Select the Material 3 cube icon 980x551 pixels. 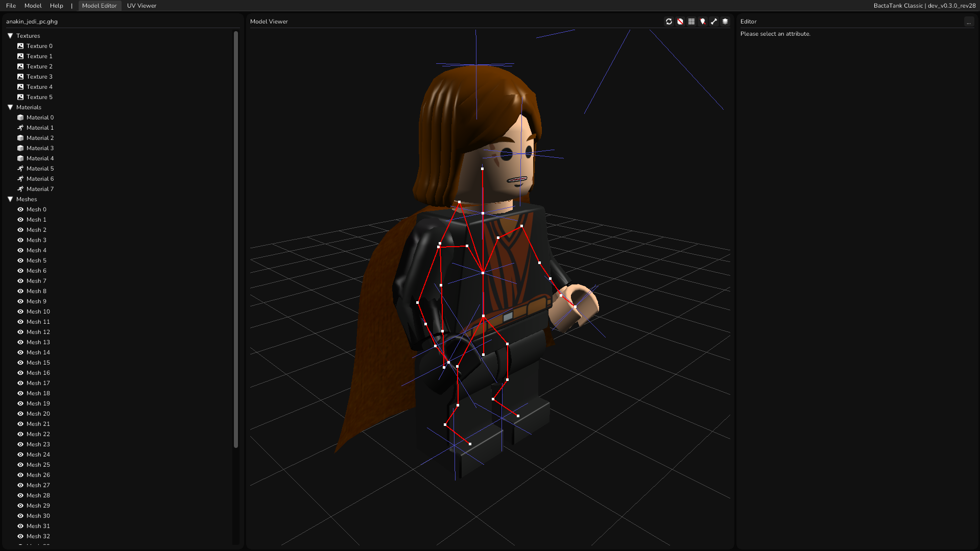click(x=20, y=148)
